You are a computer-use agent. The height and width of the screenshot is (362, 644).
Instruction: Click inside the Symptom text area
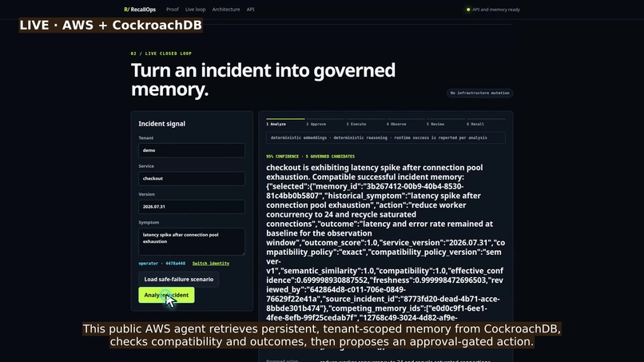[x=192, y=241]
